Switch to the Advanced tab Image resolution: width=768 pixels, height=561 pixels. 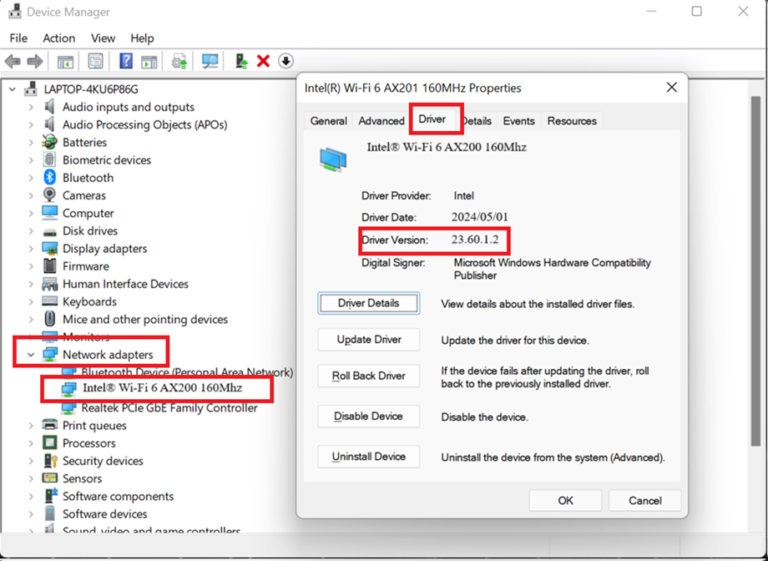click(381, 121)
